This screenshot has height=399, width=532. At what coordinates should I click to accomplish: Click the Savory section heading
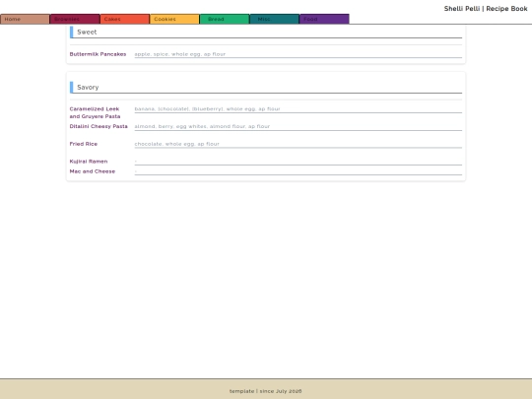tap(88, 88)
